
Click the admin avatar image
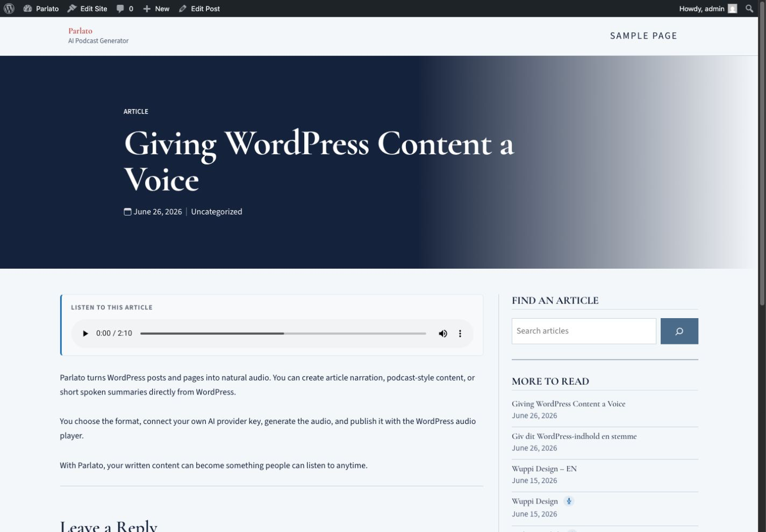(732, 9)
